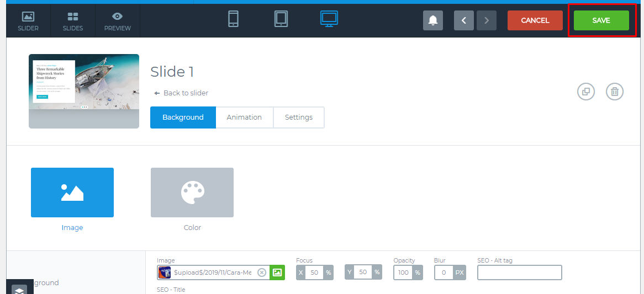
Task: Switch to desktop device view
Action: point(329,19)
